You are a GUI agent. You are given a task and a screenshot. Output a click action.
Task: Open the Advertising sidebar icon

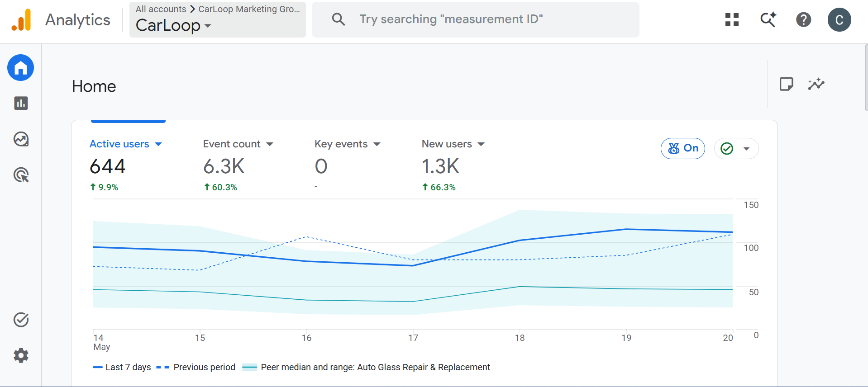pyautogui.click(x=21, y=175)
